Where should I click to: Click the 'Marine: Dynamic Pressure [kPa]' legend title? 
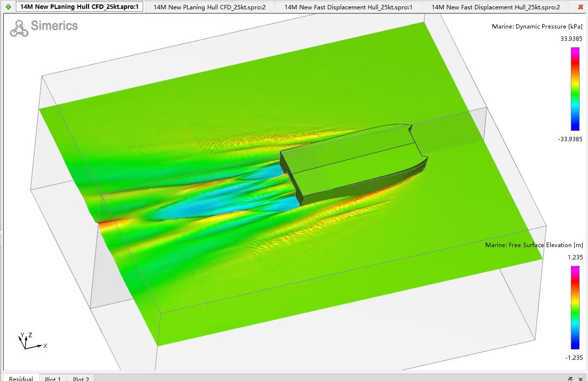[537, 26]
